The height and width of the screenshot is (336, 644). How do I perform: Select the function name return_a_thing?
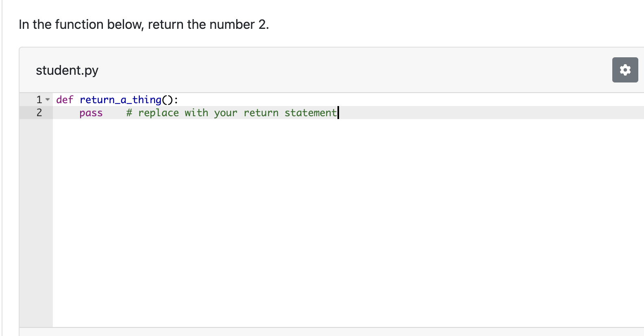coord(120,100)
